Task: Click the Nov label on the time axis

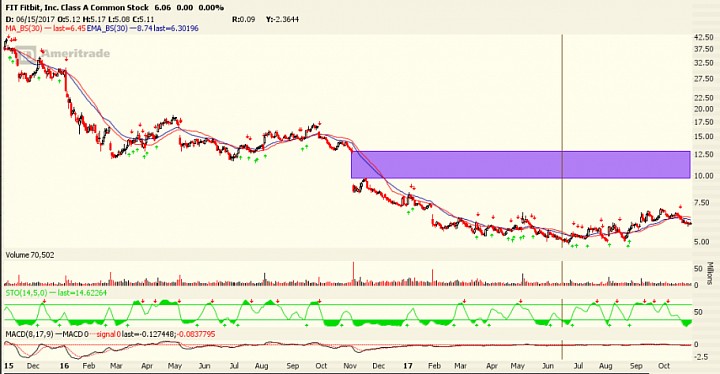Action: click(350, 366)
